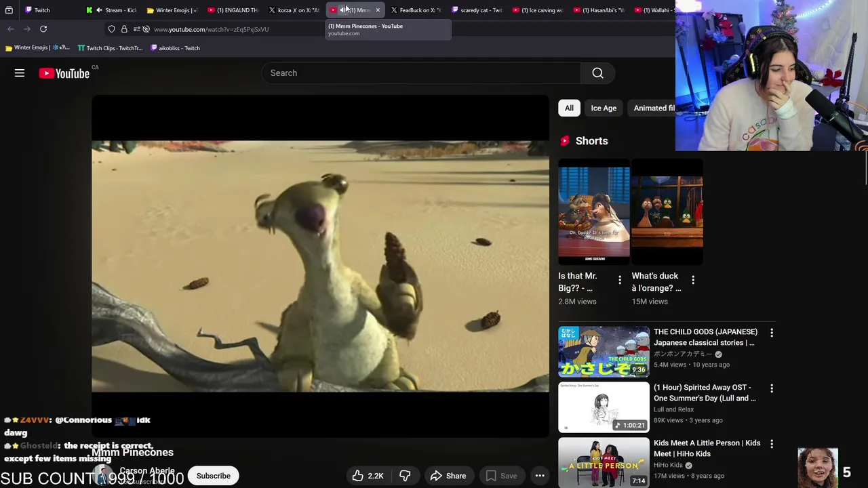Click '(1 Hour) Spirited Away OST' title
The width and height of the screenshot is (868, 488).
(705, 392)
